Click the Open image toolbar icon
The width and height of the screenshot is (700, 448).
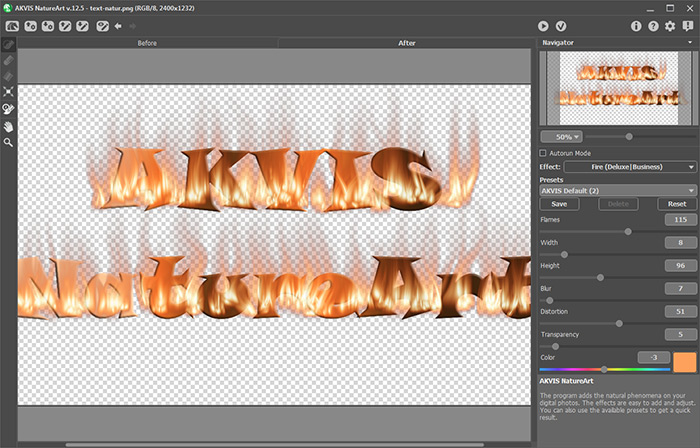[30, 26]
